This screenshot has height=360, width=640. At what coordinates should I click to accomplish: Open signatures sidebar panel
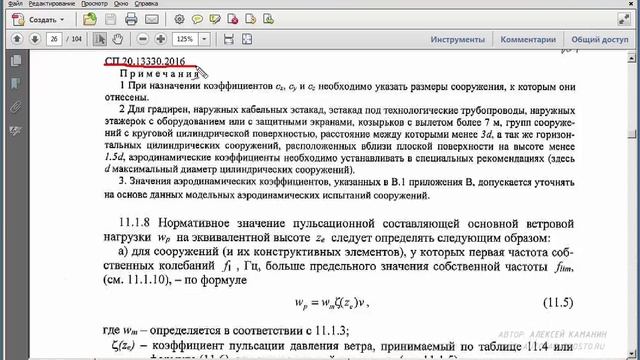tap(16, 131)
